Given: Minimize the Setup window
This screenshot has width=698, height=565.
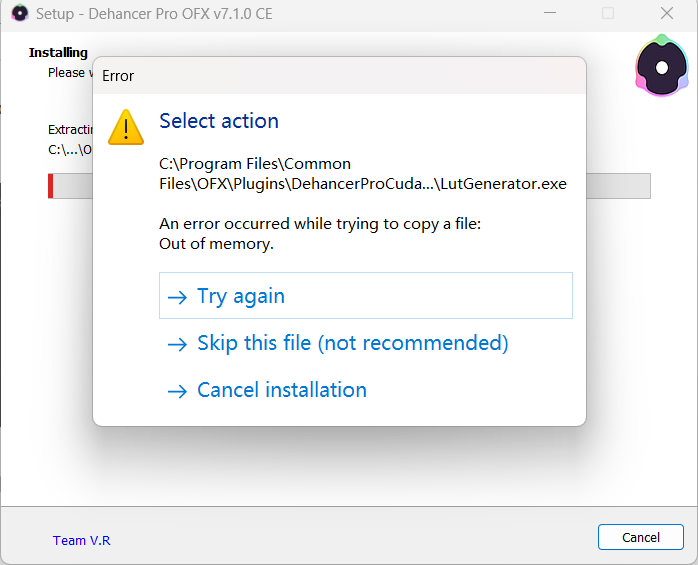Looking at the screenshot, I should pos(549,14).
